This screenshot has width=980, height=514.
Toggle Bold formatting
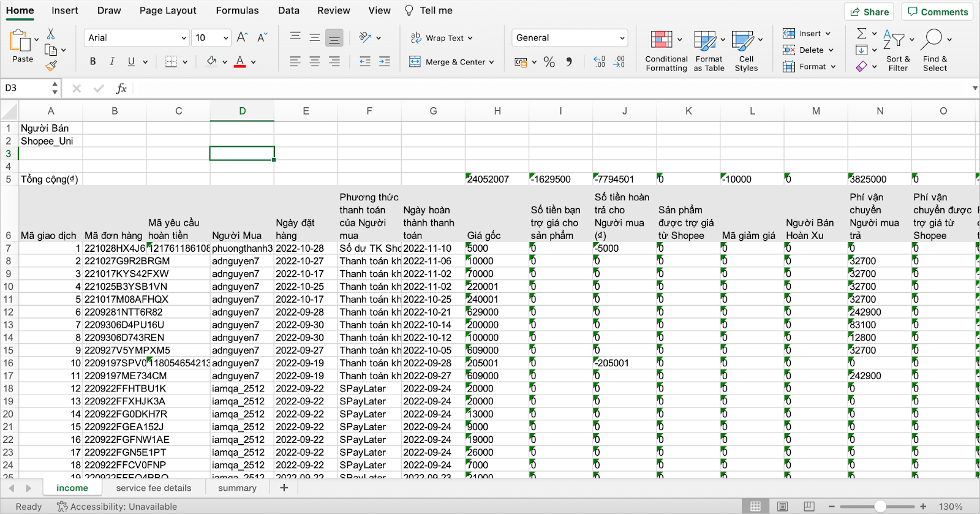(92, 61)
